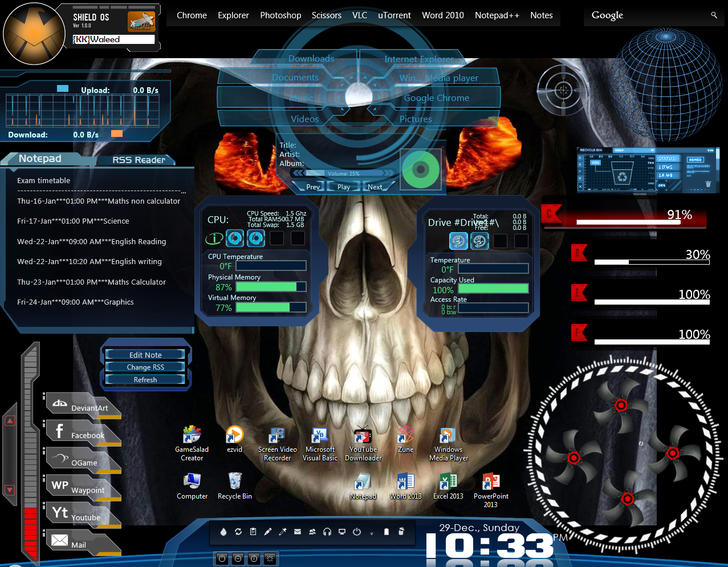Viewport: 728px width, 567px height.
Task: Click the red up arrow on the left gauge
Action: [10, 421]
